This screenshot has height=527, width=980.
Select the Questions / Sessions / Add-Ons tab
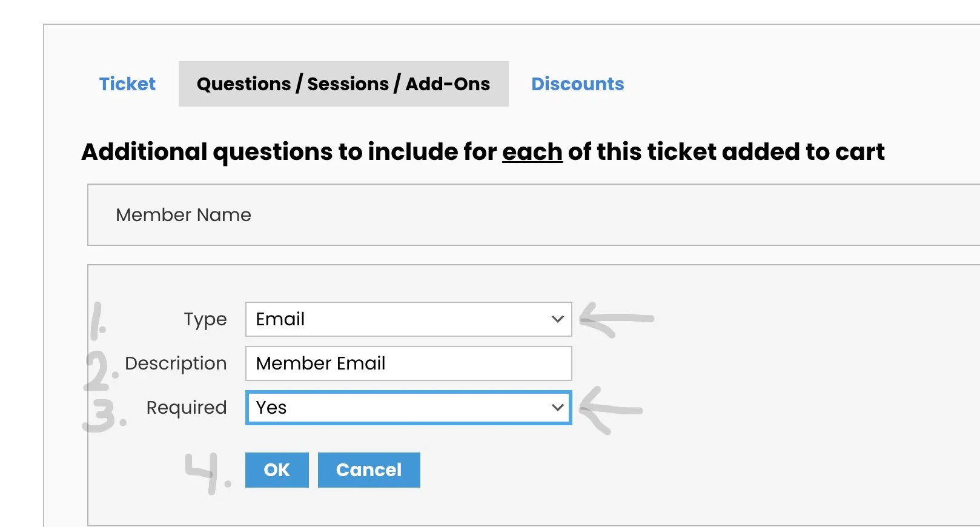click(x=343, y=84)
